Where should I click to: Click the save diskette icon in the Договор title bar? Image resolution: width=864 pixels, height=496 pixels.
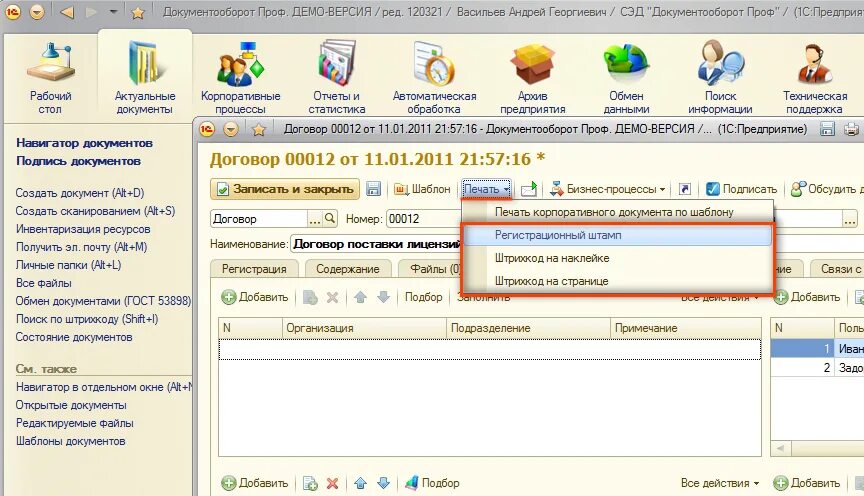827,129
